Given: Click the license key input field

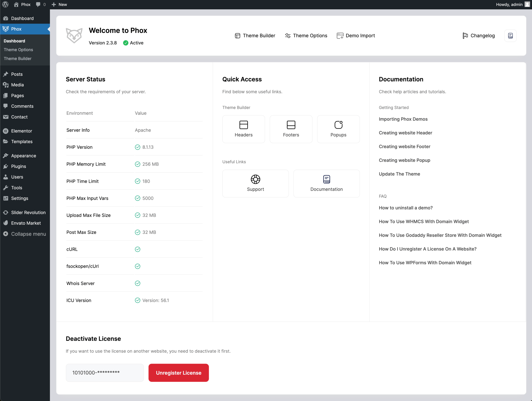Looking at the screenshot, I should point(104,372).
